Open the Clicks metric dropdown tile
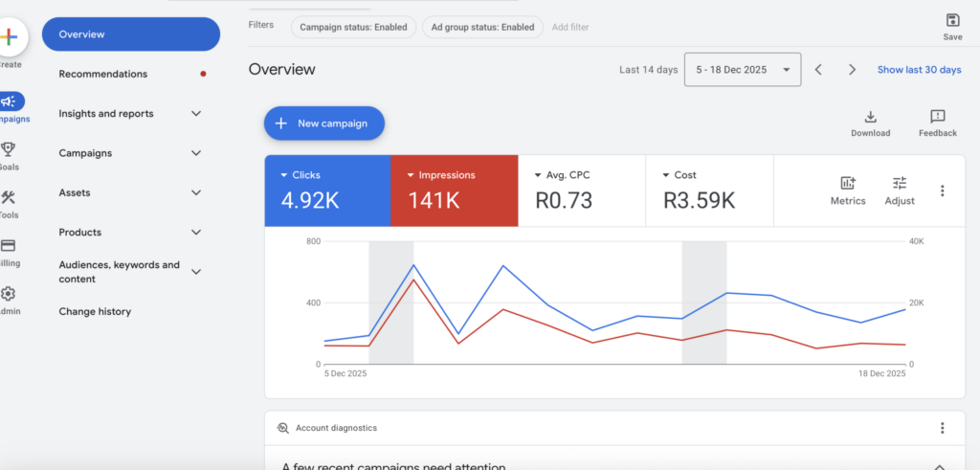The height and width of the screenshot is (470, 980). (327, 190)
